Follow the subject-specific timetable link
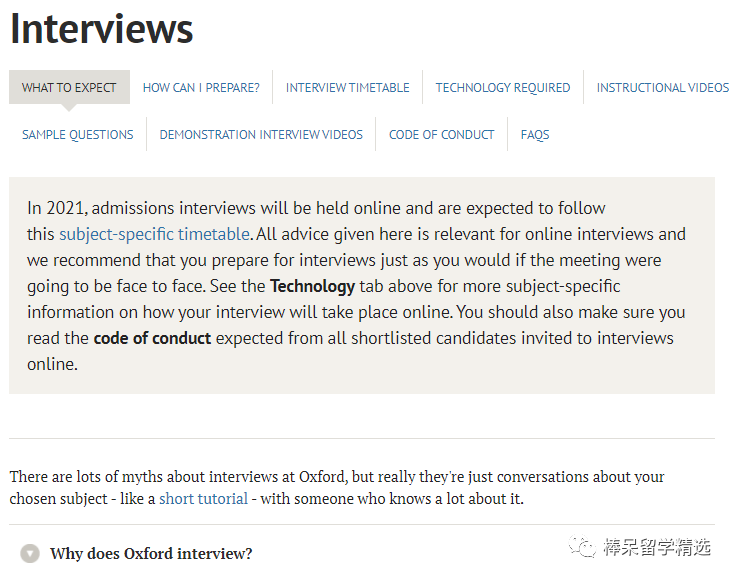734x579 pixels. tap(154, 234)
